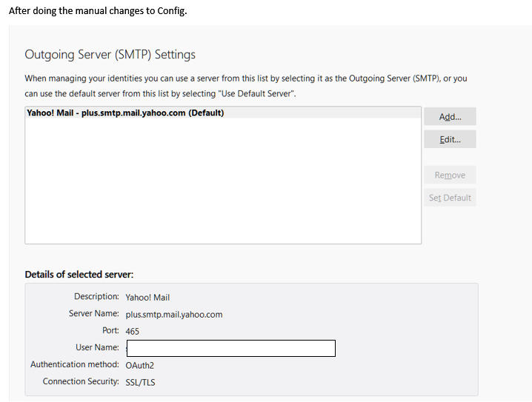532x402 pixels.
Task: Click the Add... button
Action: [450, 116]
